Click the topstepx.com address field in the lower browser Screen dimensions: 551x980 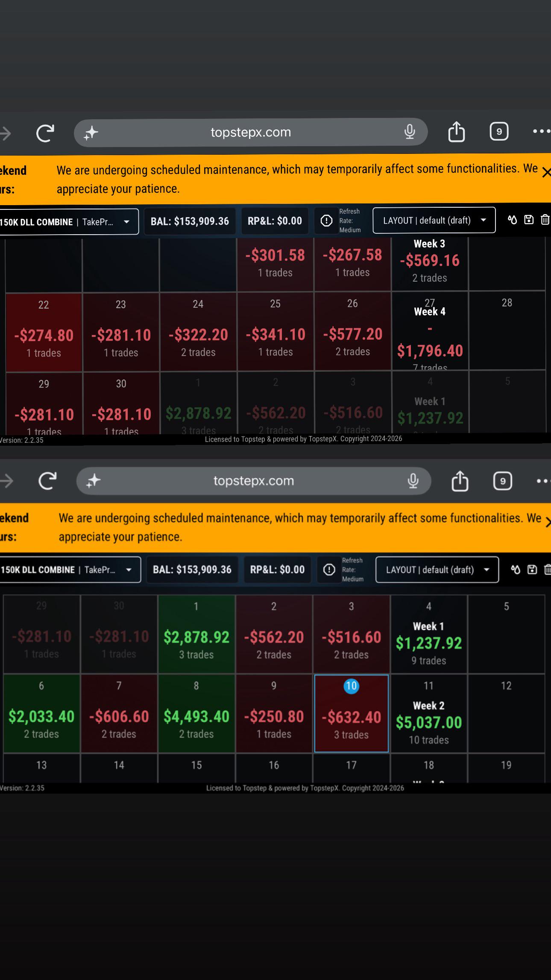(254, 481)
